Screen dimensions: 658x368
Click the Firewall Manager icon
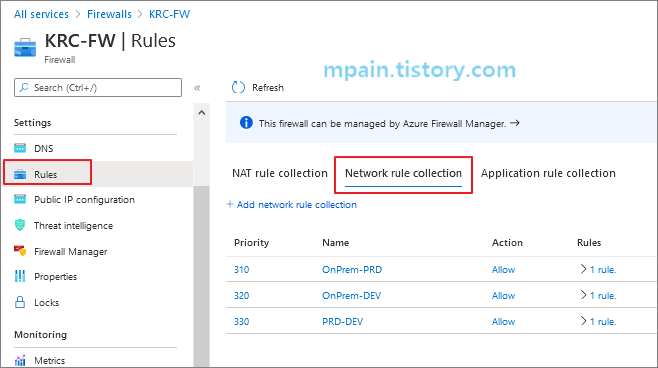click(20, 251)
